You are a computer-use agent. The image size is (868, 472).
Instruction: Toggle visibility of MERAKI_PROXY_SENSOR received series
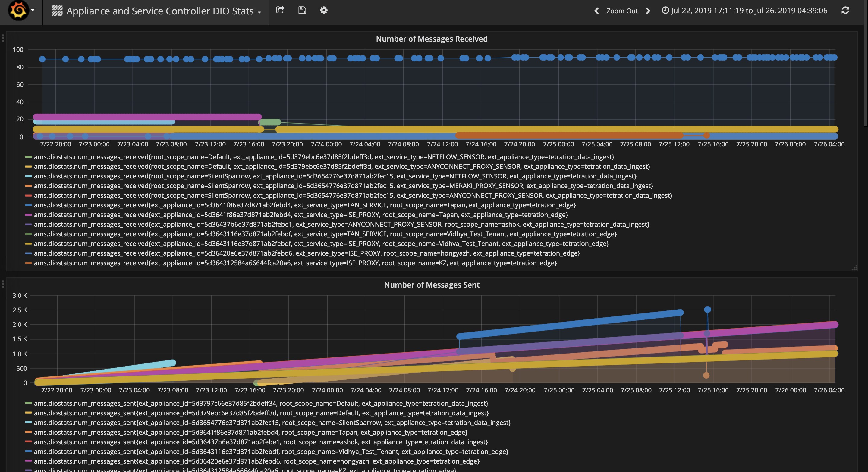click(x=27, y=186)
